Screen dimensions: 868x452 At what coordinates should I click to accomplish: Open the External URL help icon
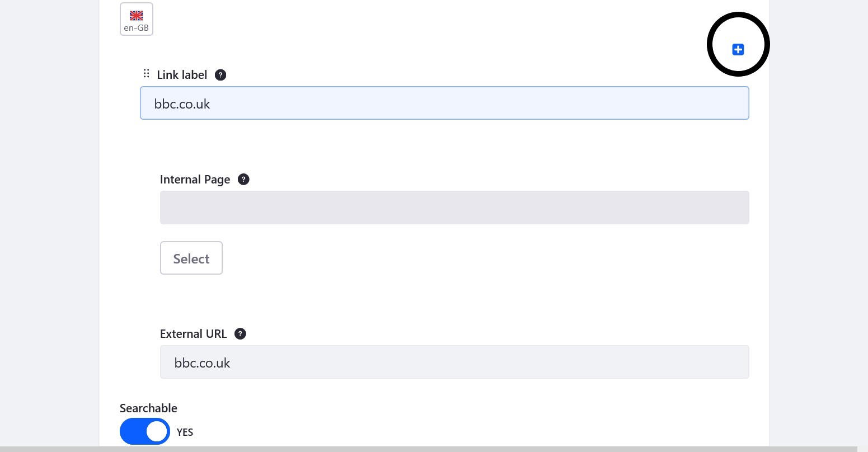point(240,334)
